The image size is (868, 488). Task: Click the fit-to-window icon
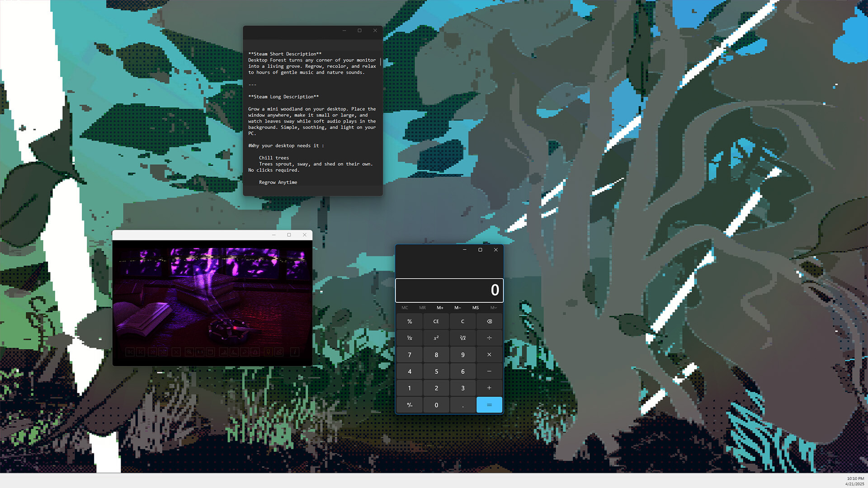(210, 352)
